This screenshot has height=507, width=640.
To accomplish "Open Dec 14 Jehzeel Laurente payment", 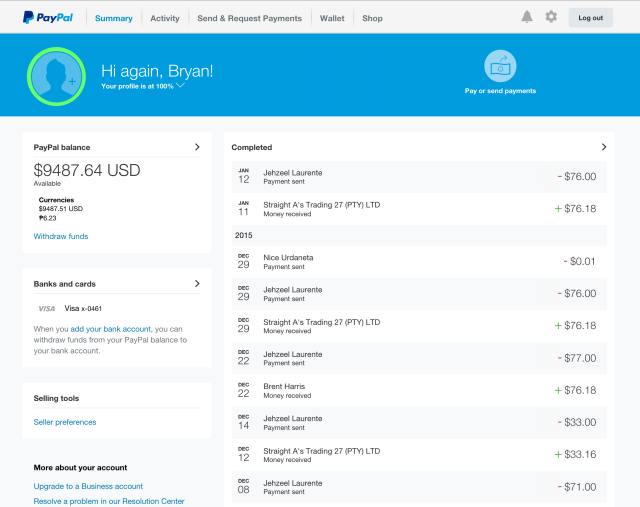I will (x=419, y=422).
